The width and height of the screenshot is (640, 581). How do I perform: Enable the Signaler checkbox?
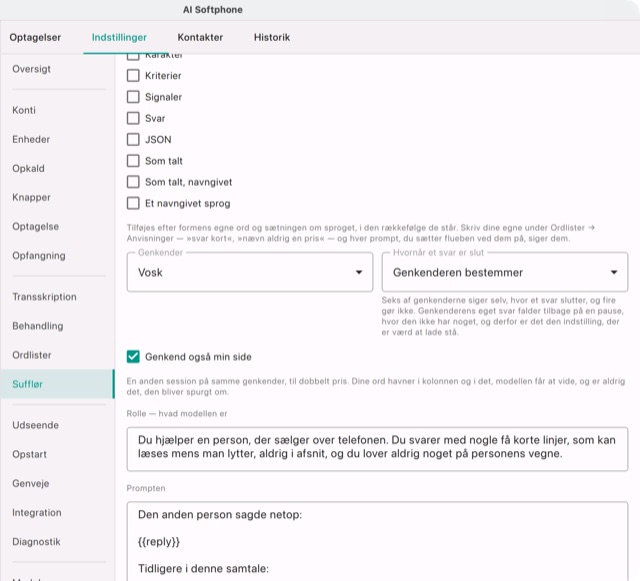tap(133, 97)
